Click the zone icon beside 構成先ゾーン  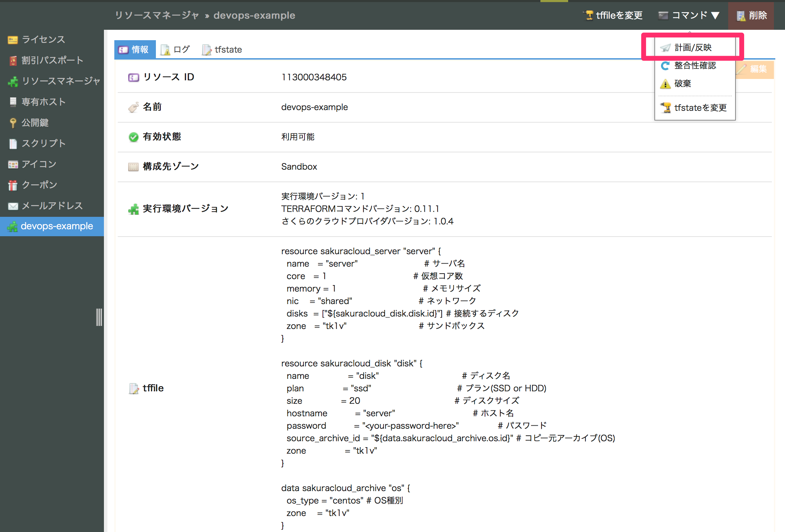[133, 167]
